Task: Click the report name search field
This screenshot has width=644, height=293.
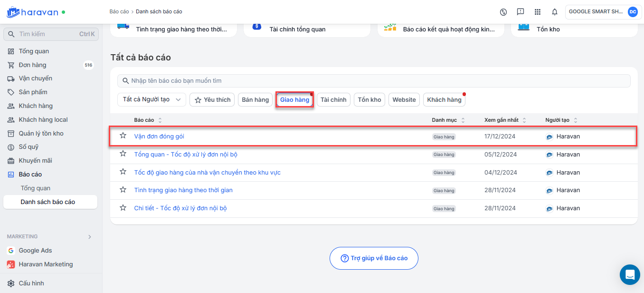Action: [374, 81]
